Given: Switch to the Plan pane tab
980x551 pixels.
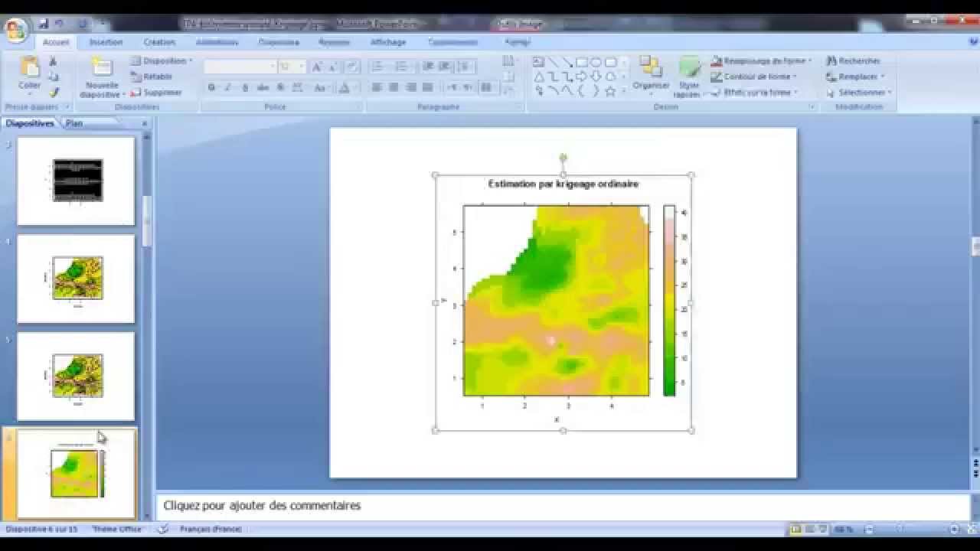Looking at the screenshot, I should tap(74, 122).
